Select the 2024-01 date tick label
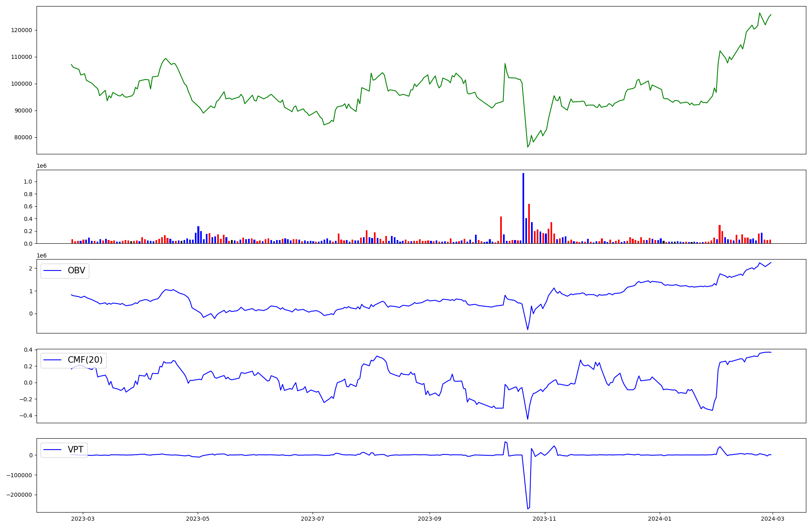Viewport: 812px width, 528px height. click(659, 519)
